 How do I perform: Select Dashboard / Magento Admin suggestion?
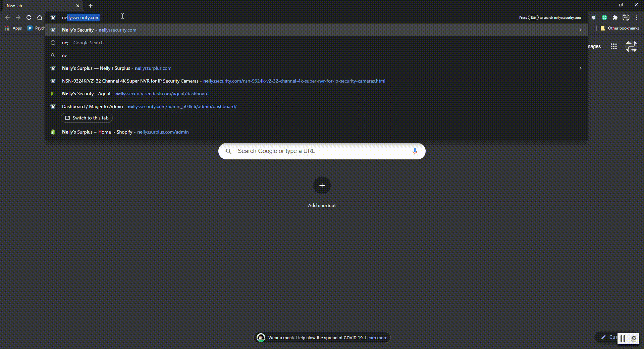point(317,106)
